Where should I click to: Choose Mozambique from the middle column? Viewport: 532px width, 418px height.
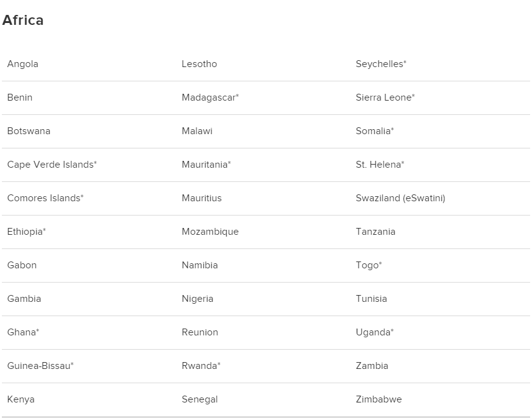(210, 232)
